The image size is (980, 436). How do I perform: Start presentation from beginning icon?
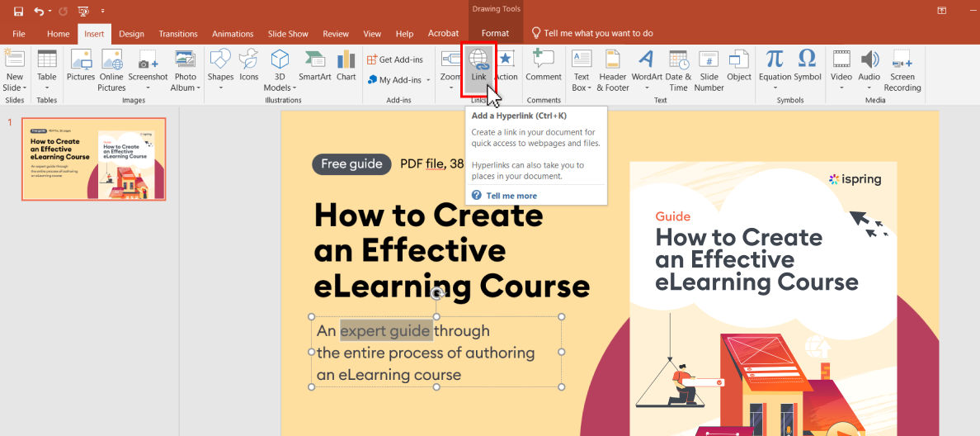[x=83, y=12]
